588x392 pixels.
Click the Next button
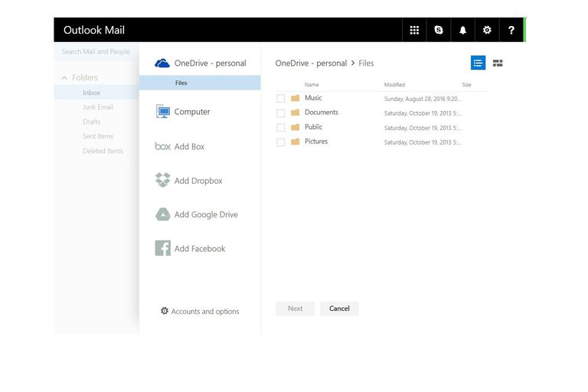(x=295, y=309)
